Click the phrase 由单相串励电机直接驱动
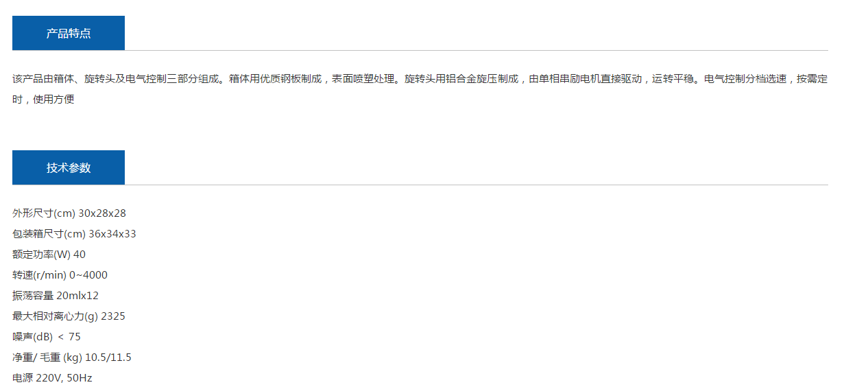This screenshot has width=868, height=387. click(x=585, y=79)
